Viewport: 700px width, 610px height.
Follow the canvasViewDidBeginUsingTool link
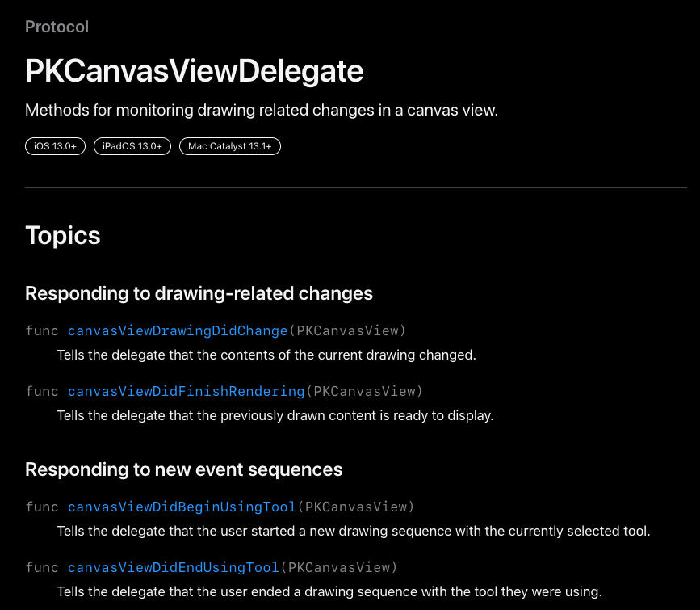(x=182, y=507)
